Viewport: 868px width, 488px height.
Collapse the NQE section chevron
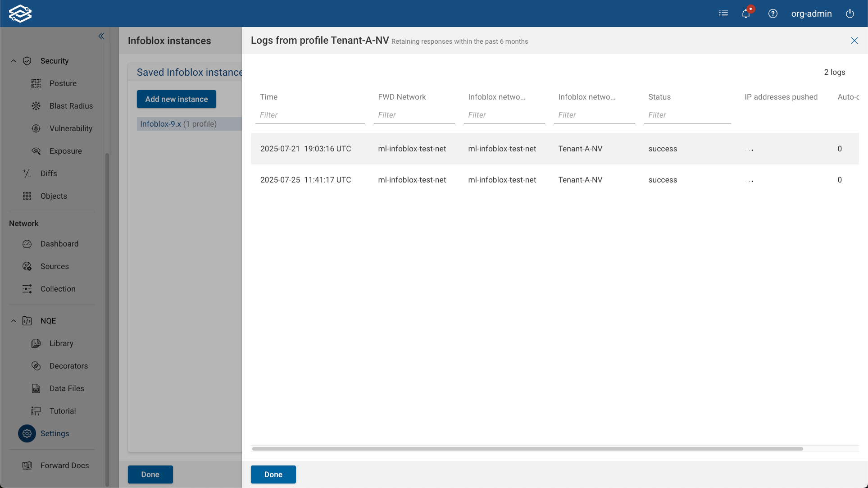(x=13, y=321)
